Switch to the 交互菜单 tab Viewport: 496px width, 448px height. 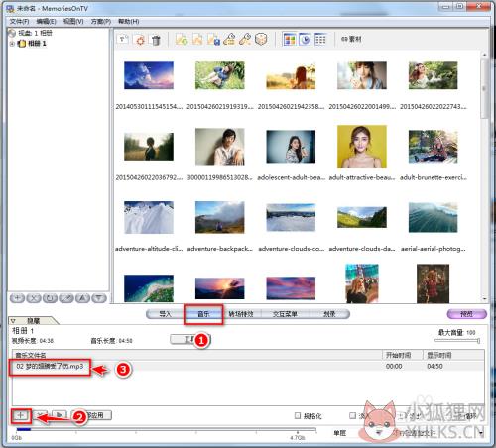click(285, 314)
